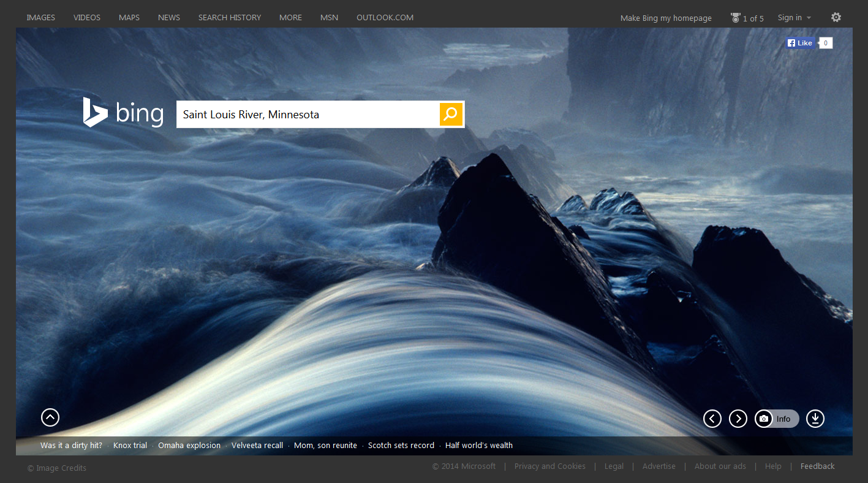
Task: Open the settings gear icon
Action: point(836,17)
